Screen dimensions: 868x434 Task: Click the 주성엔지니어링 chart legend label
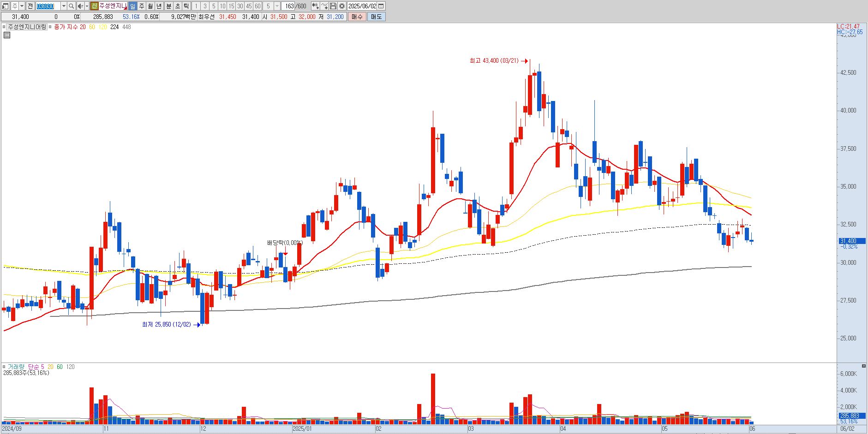pyautogui.click(x=27, y=27)
